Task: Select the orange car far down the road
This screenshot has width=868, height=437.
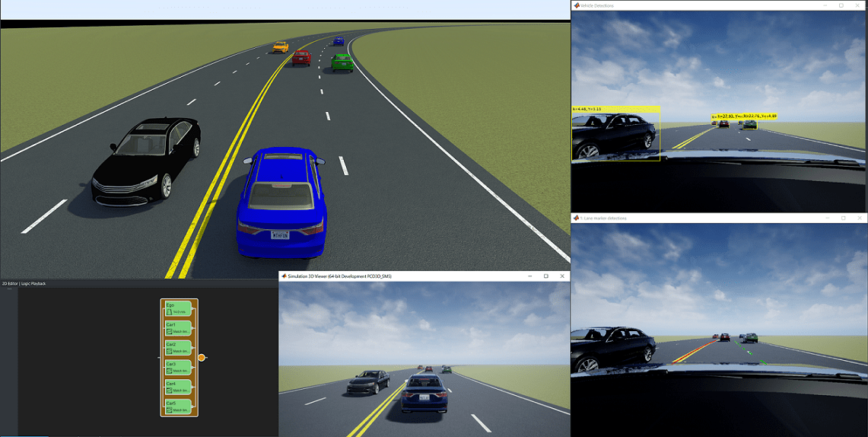Action: (x=281, y=47)
